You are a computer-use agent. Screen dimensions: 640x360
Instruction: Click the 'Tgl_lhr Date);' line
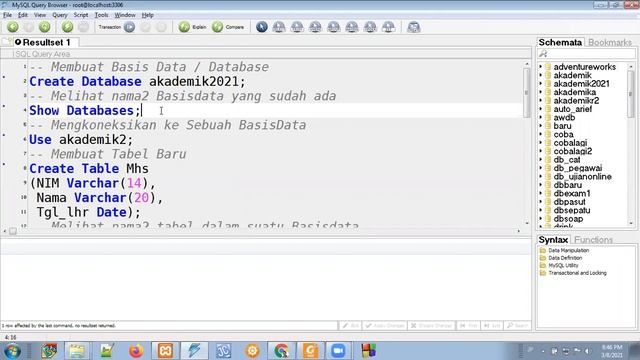tap(88, 212)
